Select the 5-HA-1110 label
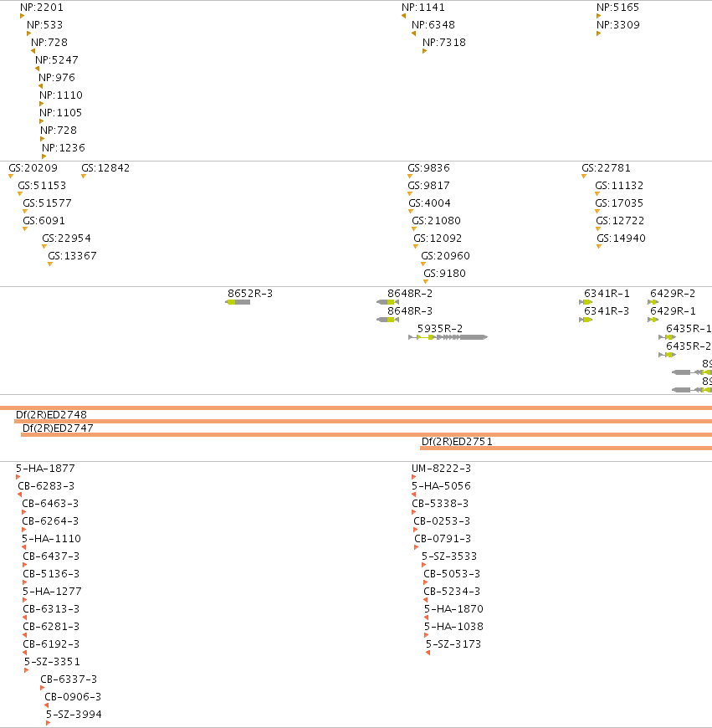 point(52,539)
